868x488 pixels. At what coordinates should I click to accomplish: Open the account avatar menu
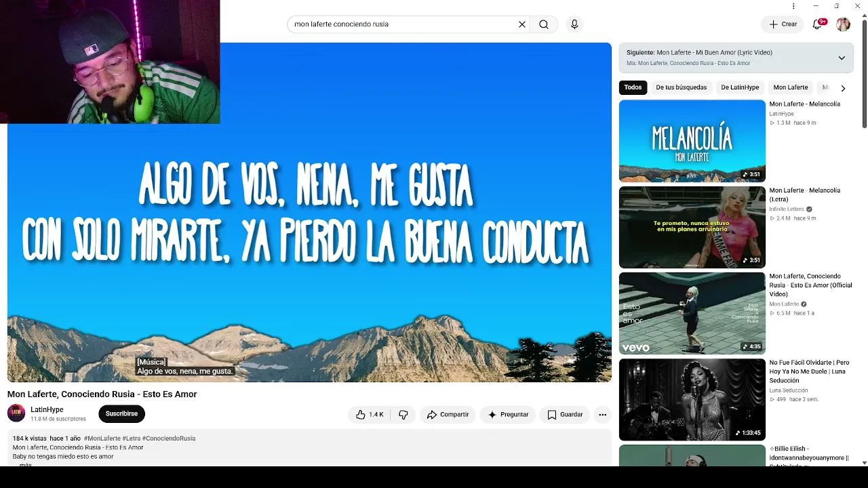[x=843, y=24]
